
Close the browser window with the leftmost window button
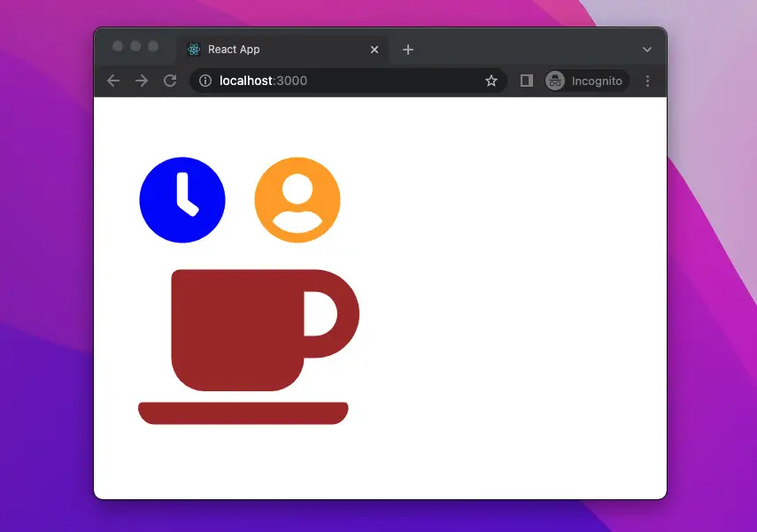(118, 46)
